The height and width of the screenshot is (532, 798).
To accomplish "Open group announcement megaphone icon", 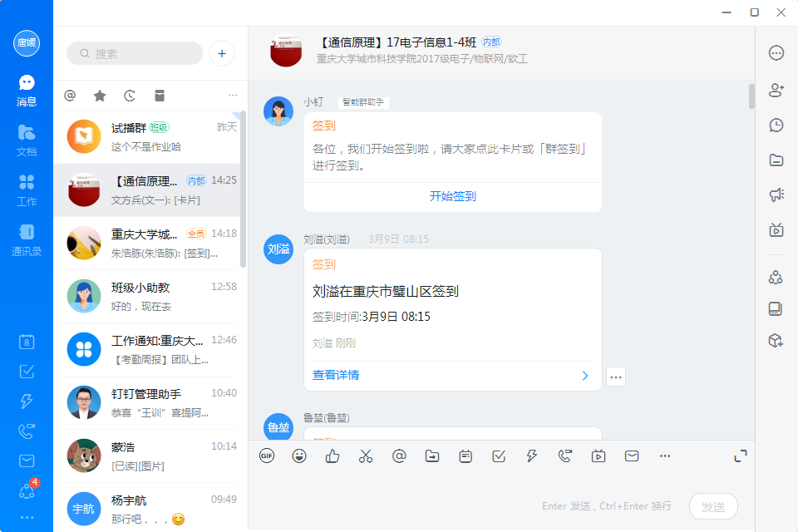I will [776, 195].
